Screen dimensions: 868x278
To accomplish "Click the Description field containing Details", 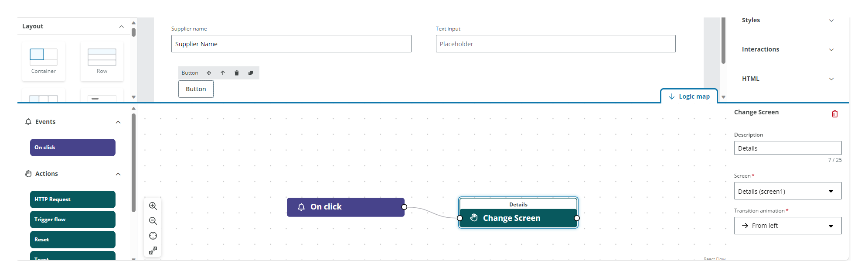I will coord(787,148).
